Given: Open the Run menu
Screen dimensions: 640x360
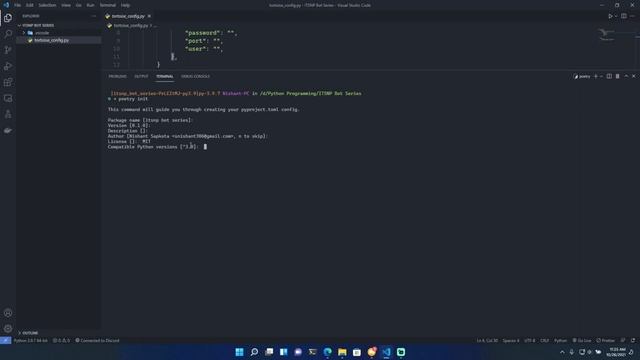Looking at the screenshot, I should (x=90, y=5).
